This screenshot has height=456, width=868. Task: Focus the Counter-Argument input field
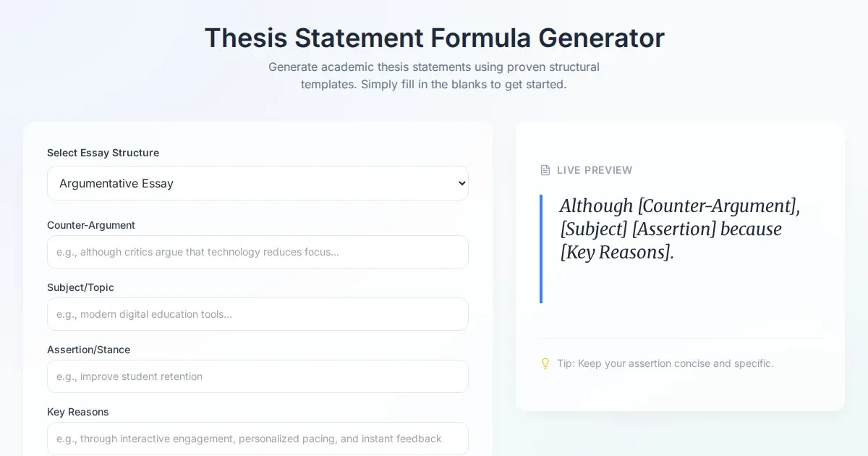coord(258,252)
